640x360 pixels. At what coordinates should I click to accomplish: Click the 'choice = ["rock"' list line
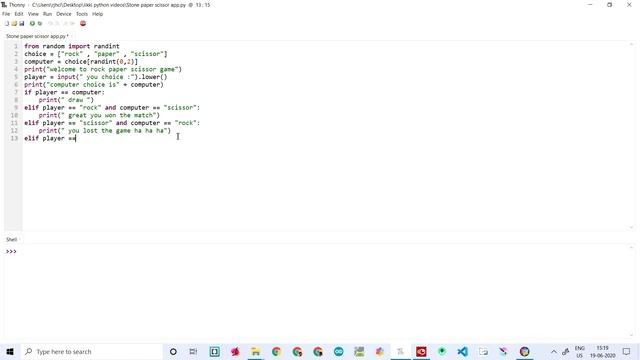pyautogui.click(x=96, y=54)
